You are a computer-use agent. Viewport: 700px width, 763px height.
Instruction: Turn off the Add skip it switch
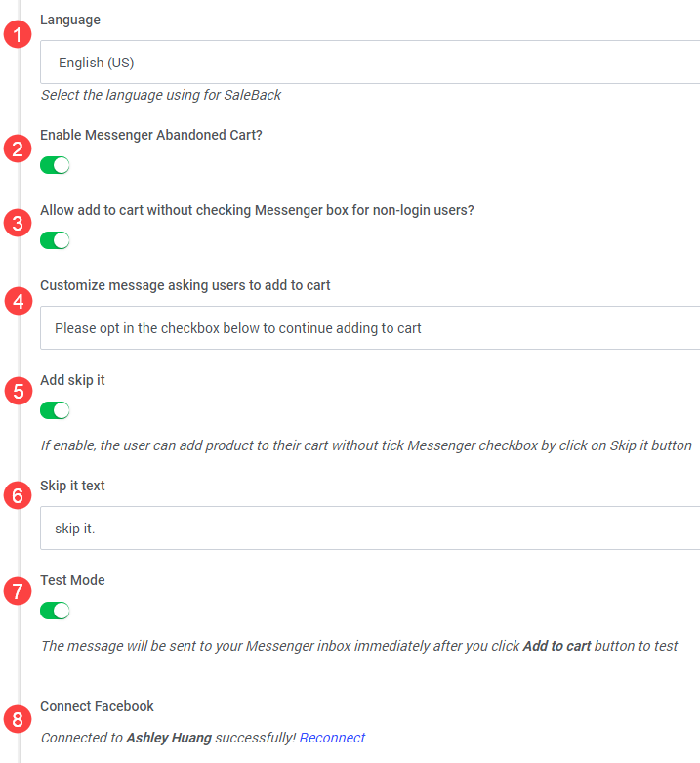pyautogui.click(x=55, y=410)
